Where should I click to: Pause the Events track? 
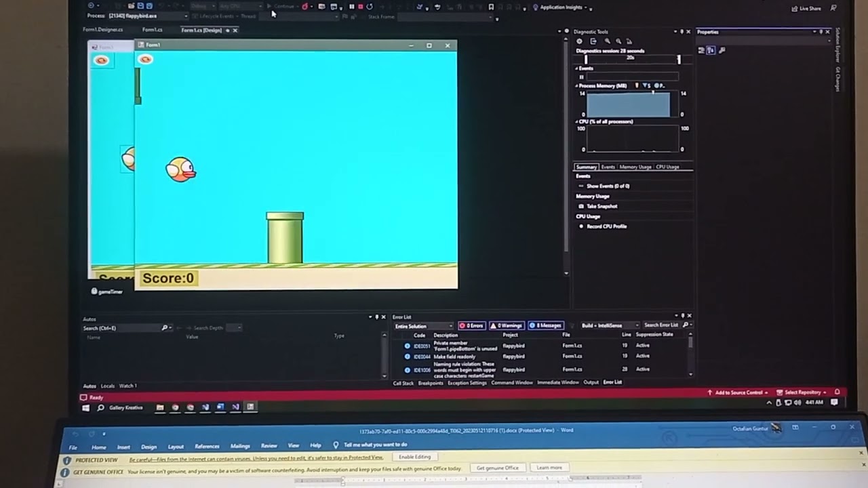point(581,77)
